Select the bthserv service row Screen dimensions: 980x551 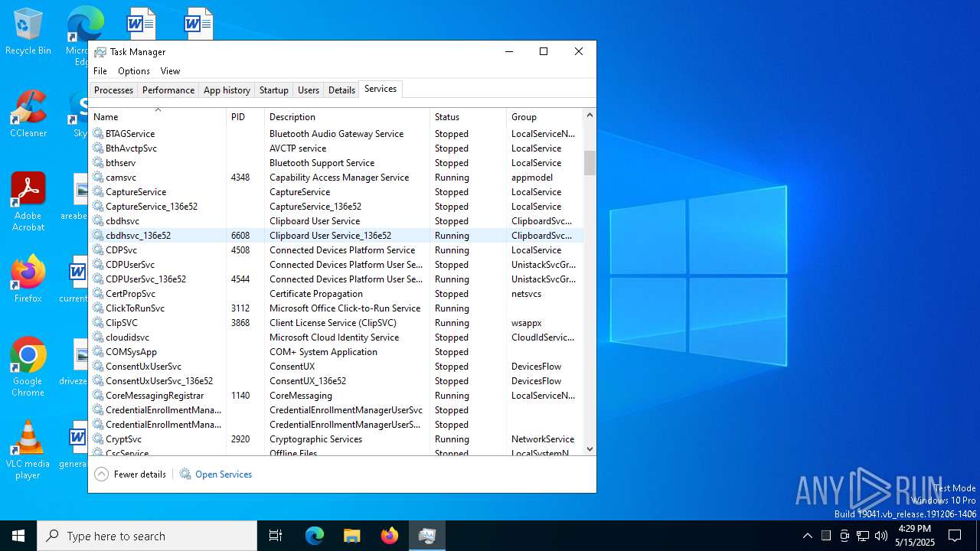[x=336, y=162]
